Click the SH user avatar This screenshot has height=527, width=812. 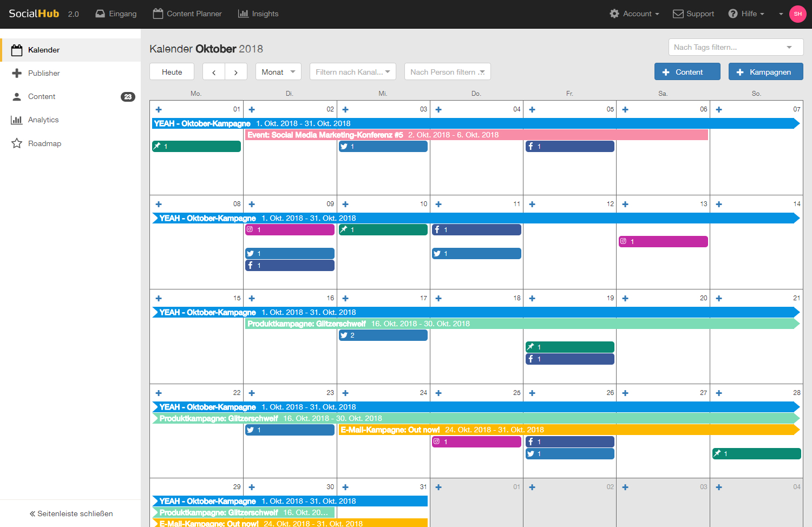click(798, 14)
